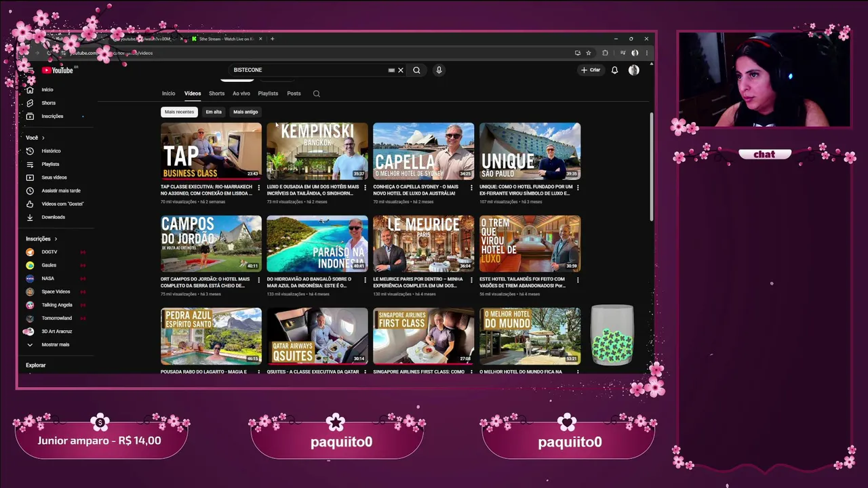868x488 pixels.
Task: Open the notifications bell
Action: (614, 70)
